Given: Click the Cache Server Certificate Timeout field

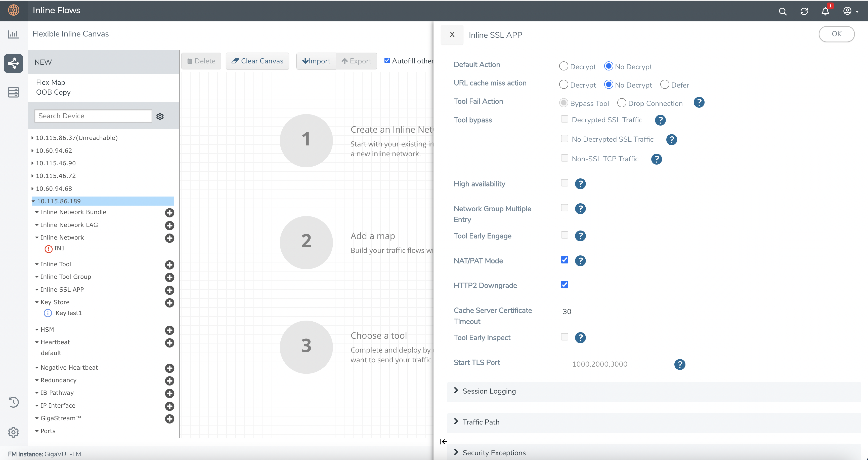Looking at the screenshot, I should coord(602,312).
